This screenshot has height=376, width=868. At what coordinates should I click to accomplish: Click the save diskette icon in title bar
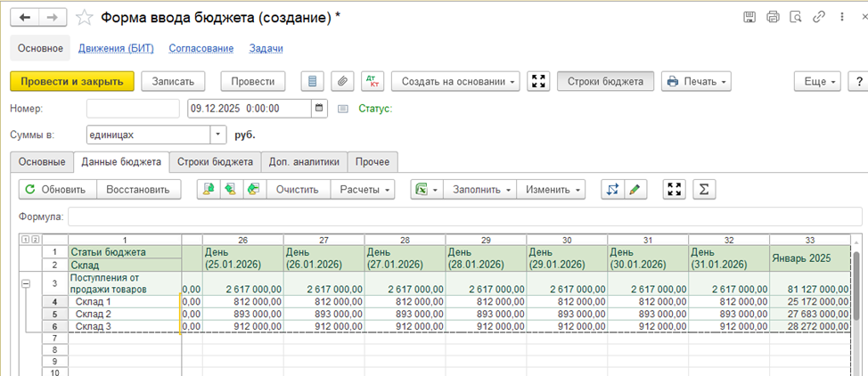point(749,17)
